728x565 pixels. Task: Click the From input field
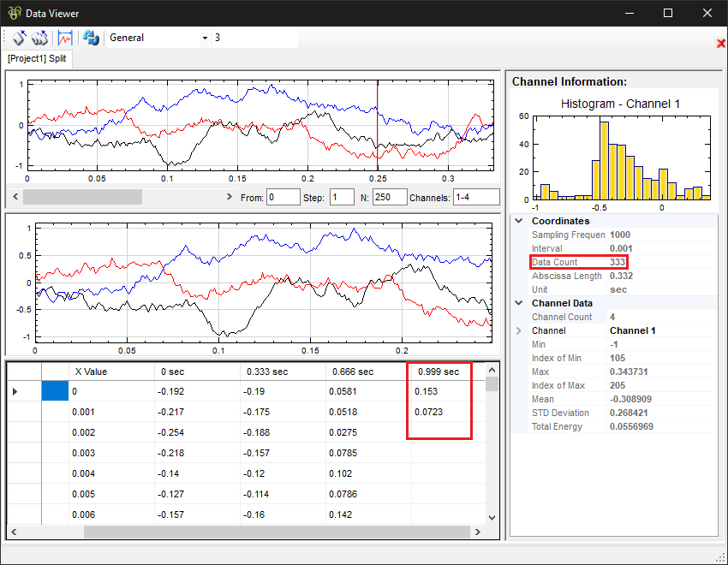pyautogui.click(x=282, y=198)
